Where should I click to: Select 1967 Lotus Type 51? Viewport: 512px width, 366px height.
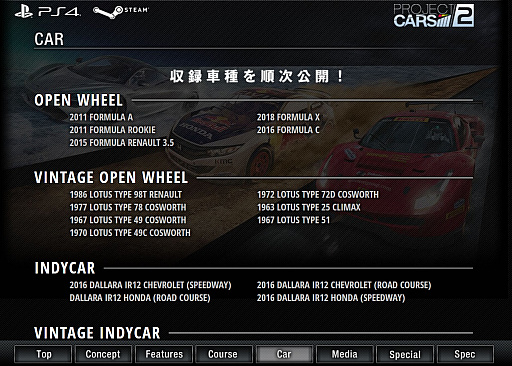coord(293,220)
